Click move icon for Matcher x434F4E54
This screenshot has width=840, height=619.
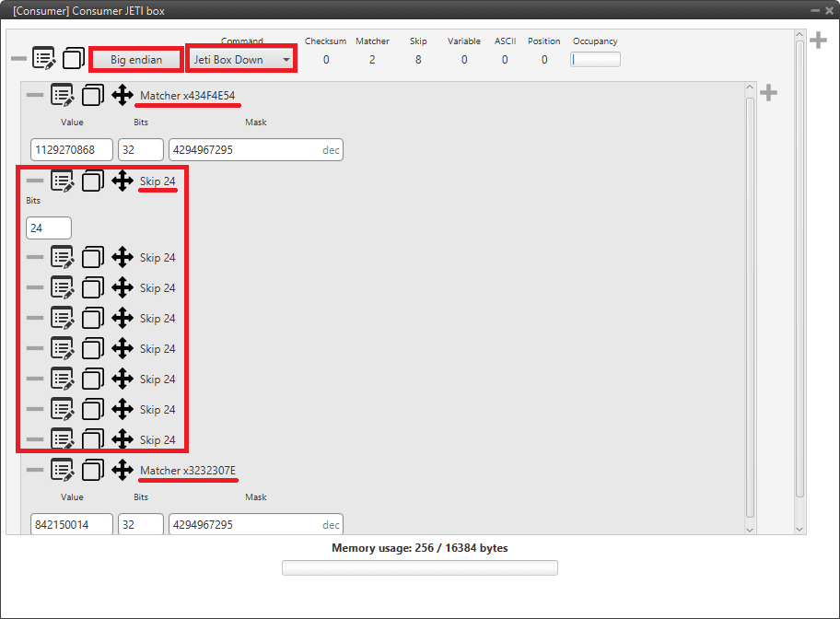click(122, 95)
